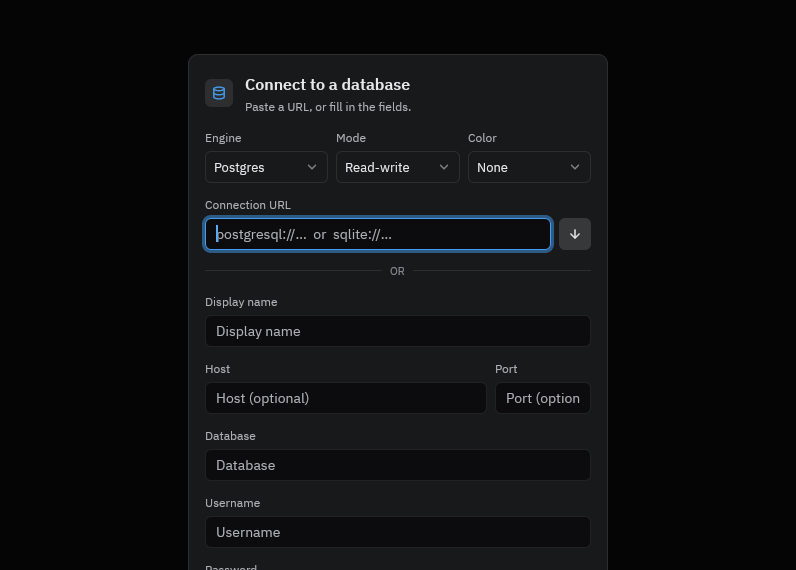Click the 'Username' label above its field
The image size is (796, 570).
[x=233, y=503]
